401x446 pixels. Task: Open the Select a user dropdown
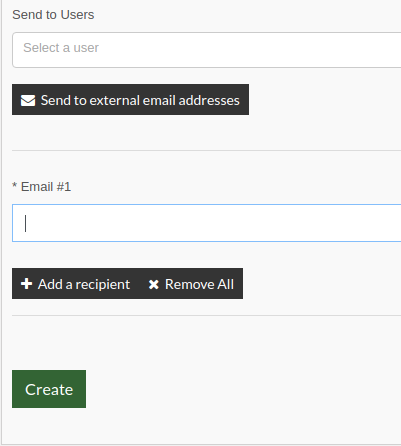point(207,50)
